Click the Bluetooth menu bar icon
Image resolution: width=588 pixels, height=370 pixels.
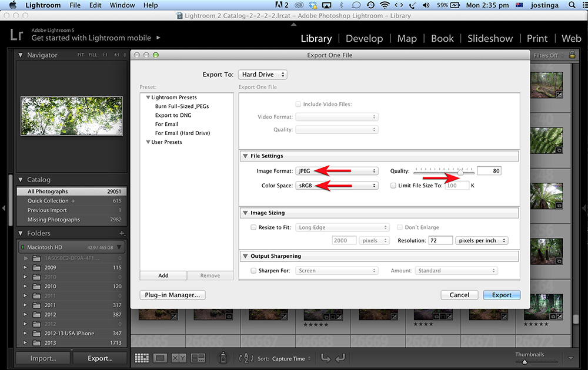coord(341,5)
